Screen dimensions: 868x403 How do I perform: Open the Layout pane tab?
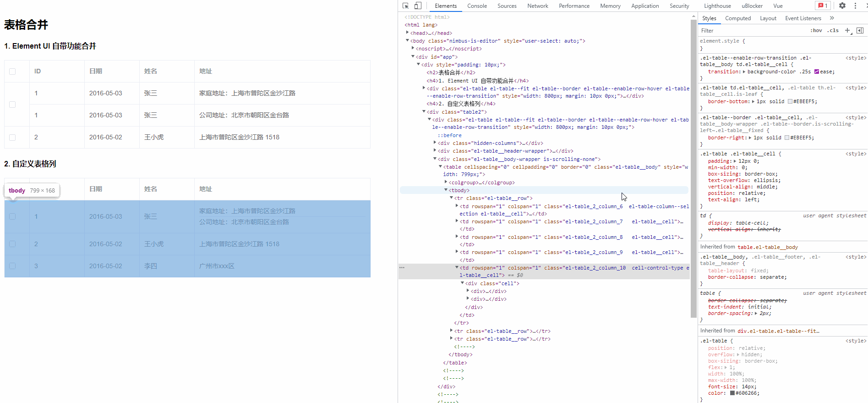point(768,18)
